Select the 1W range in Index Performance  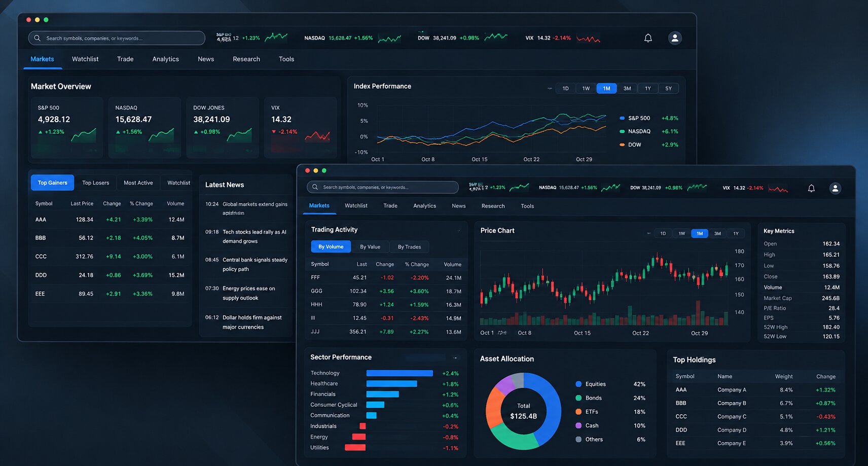(x=586, y=88)
